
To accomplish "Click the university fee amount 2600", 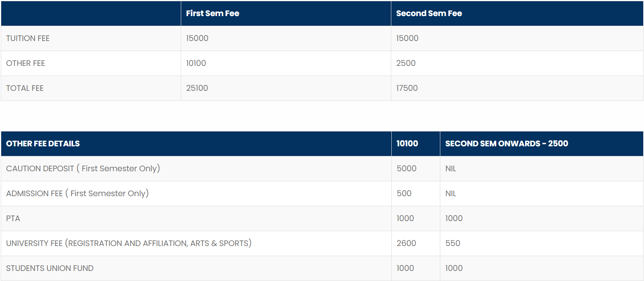I will pos(406,243).
